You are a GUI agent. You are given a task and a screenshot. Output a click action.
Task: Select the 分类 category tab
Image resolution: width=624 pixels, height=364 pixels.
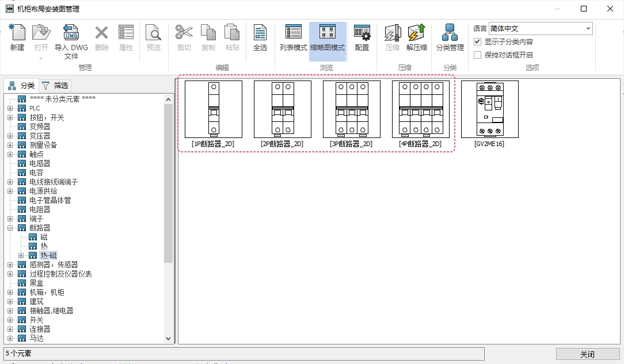tap(22, 86)
